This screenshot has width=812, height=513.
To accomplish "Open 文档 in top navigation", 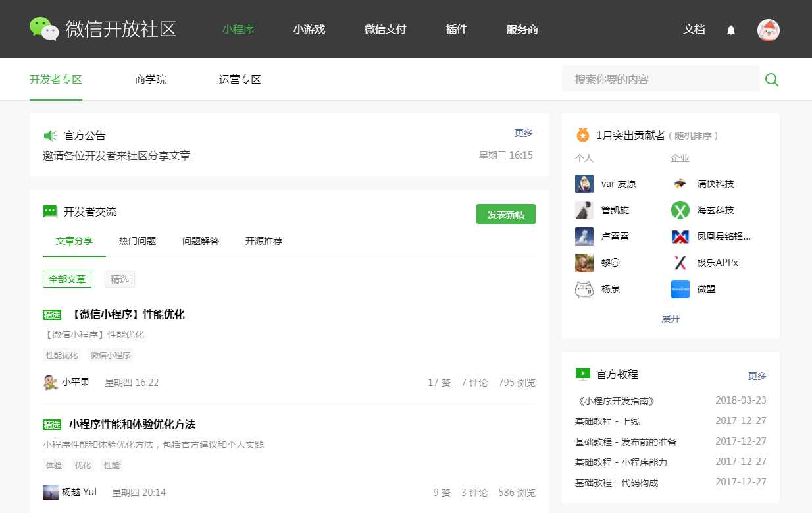I will (694, 29).
